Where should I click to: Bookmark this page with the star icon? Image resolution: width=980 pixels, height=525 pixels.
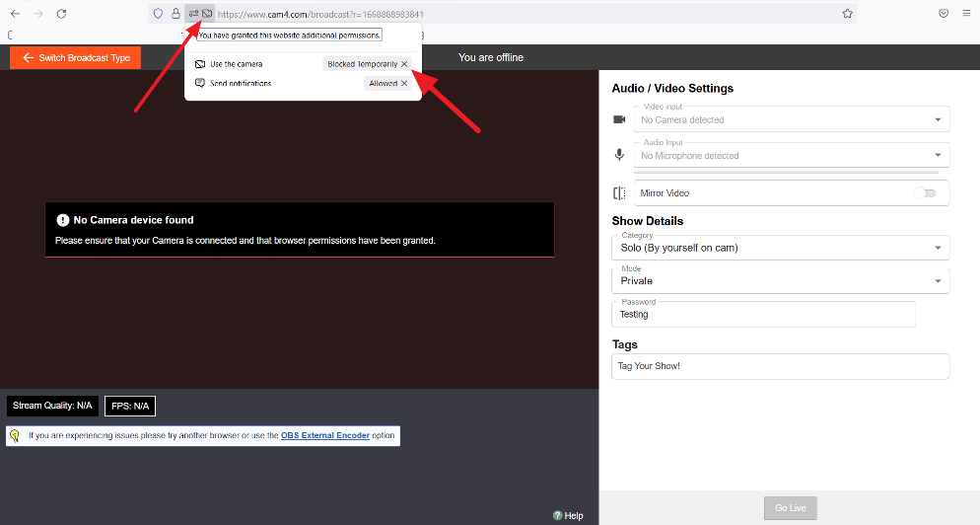tap(847, 14)
